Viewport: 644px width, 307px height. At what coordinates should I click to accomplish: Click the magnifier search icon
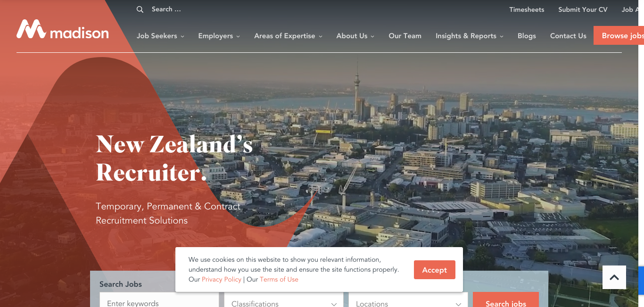pos(140,9)
